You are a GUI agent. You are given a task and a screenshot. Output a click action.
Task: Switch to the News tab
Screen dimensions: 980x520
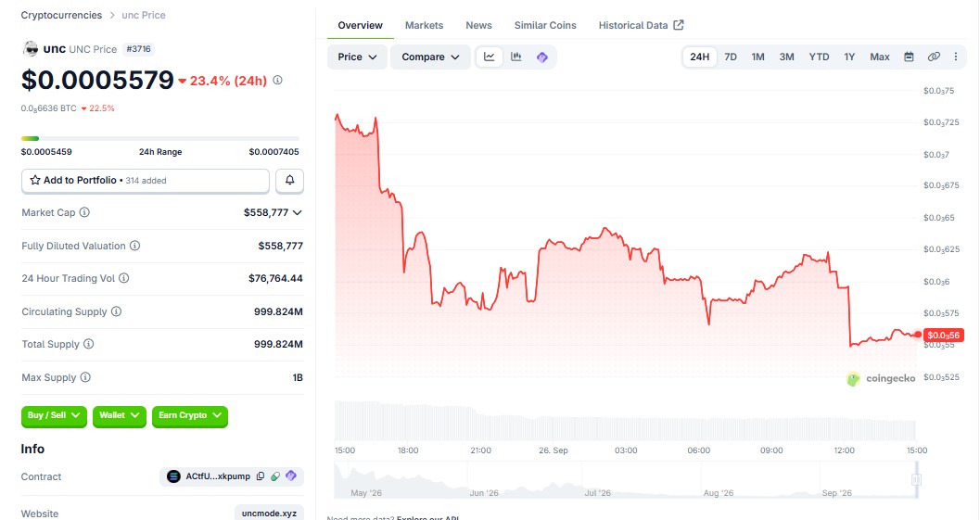(x=478, y=26)
